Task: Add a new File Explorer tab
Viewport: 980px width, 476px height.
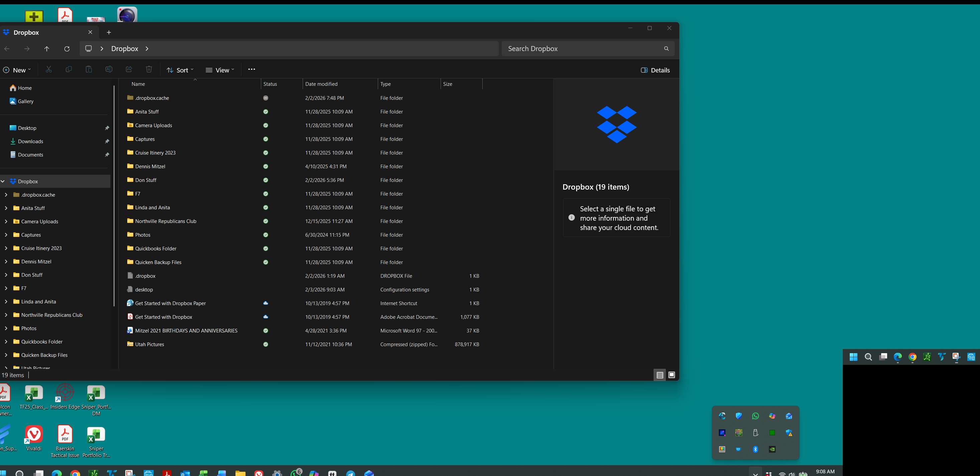Action: (x=109, y=32)
